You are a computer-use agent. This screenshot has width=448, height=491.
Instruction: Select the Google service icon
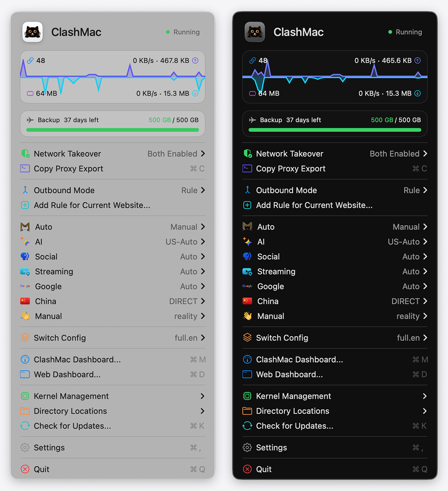click(x=25, y=286)
